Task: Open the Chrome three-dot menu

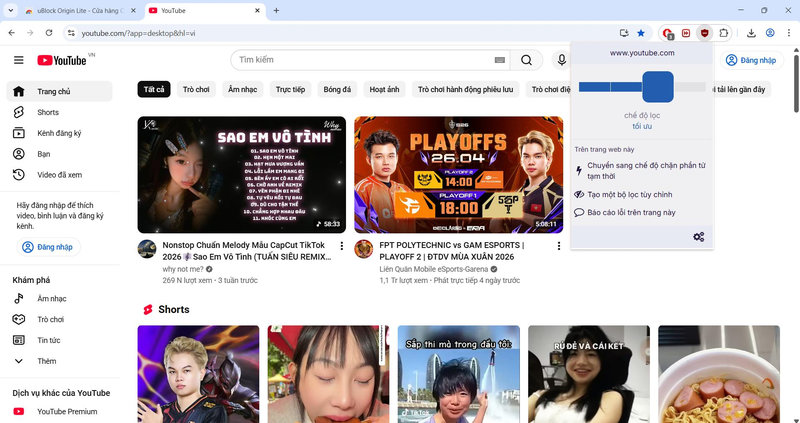Action: point(788,33)
